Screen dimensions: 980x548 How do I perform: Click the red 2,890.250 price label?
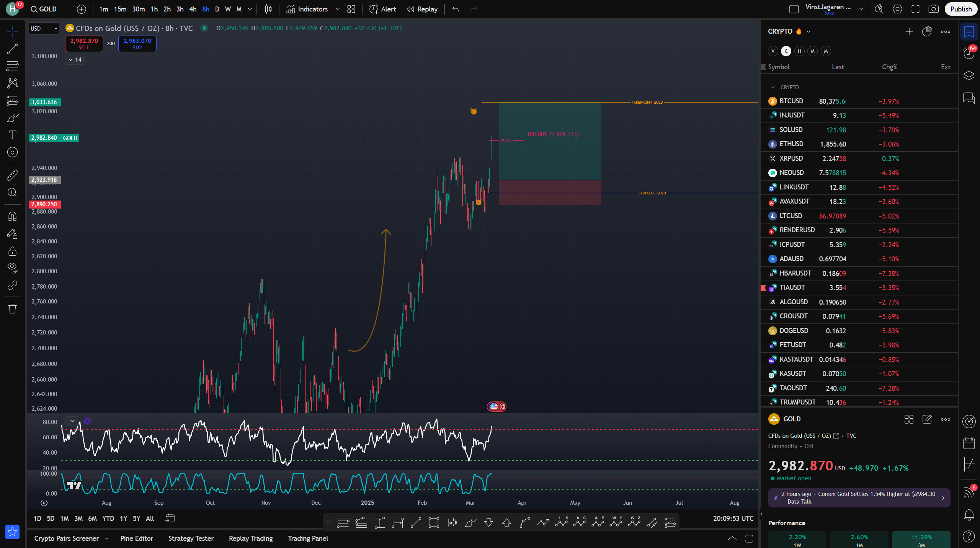click(44, 204)
